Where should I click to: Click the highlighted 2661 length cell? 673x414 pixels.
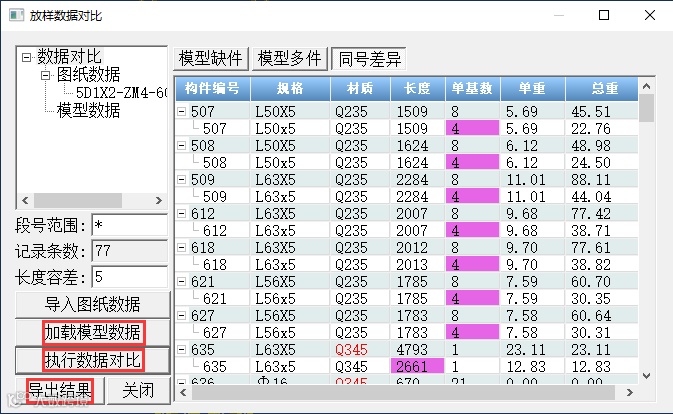[417, 366]
